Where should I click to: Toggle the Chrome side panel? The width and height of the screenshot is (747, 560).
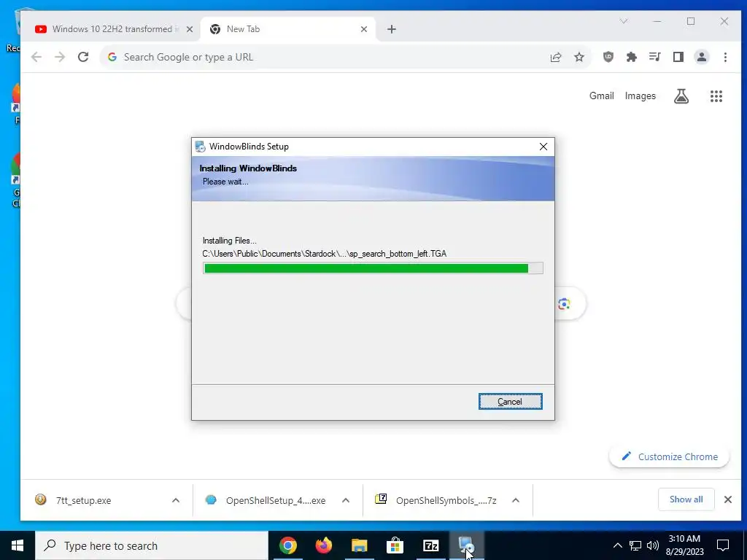coord(678,57)
